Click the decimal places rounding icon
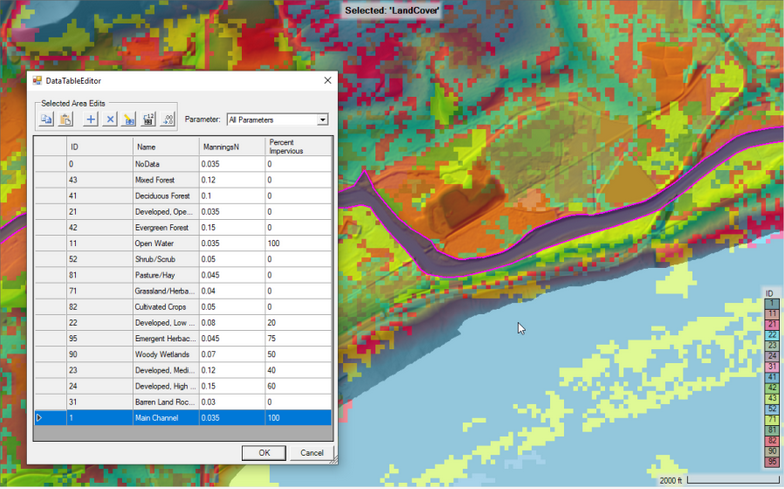The height and width of the screenshot is (489, 784). (x=168, y=119)
